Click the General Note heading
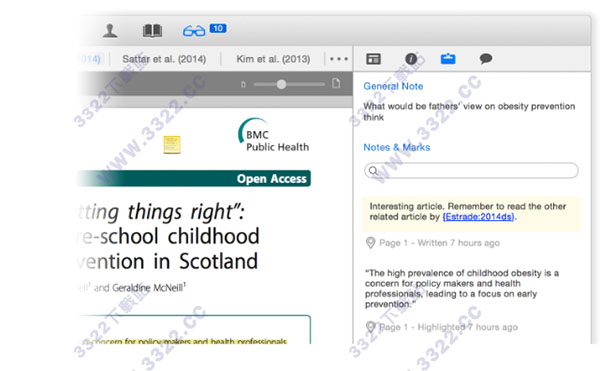Image resolution: width=600 pixels, height=371 pixels. pyautogui.click(x=393, y=86)
